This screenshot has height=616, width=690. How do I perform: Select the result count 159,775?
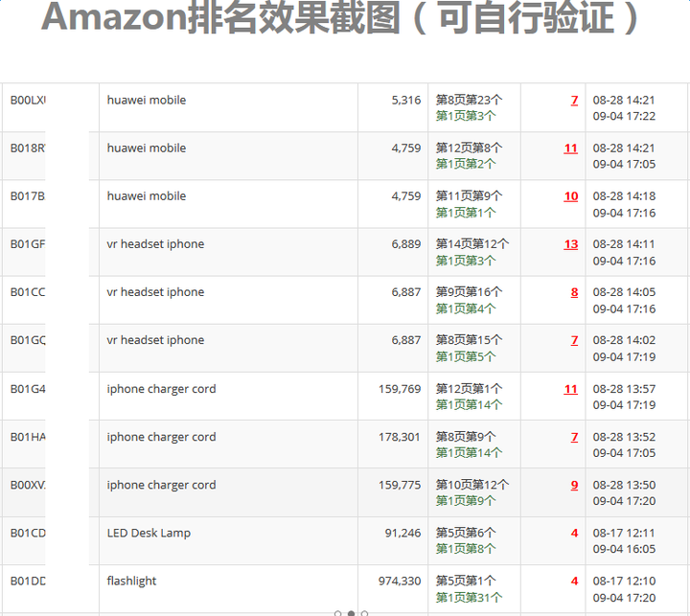tap(400, 485)
